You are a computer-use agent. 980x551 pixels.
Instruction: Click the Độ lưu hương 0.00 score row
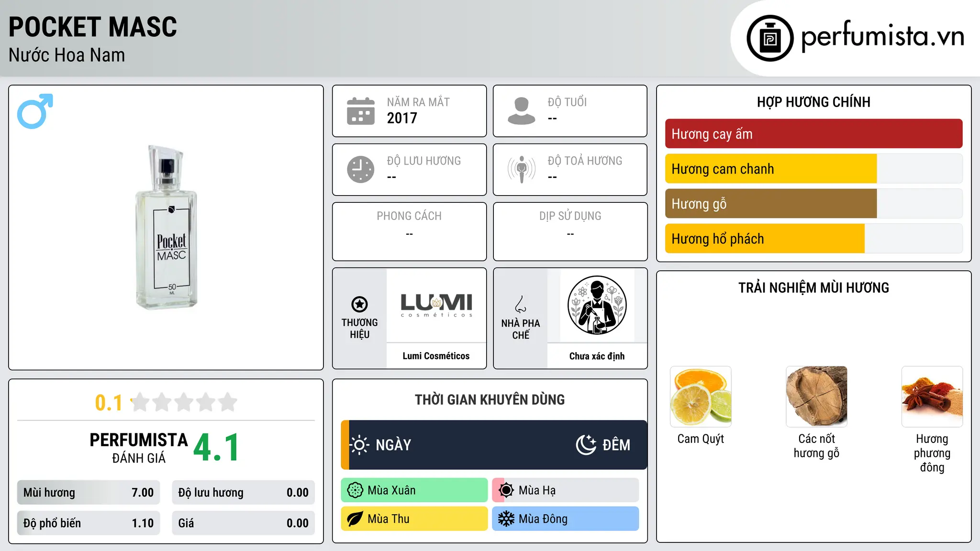click(x=243, y=493)
